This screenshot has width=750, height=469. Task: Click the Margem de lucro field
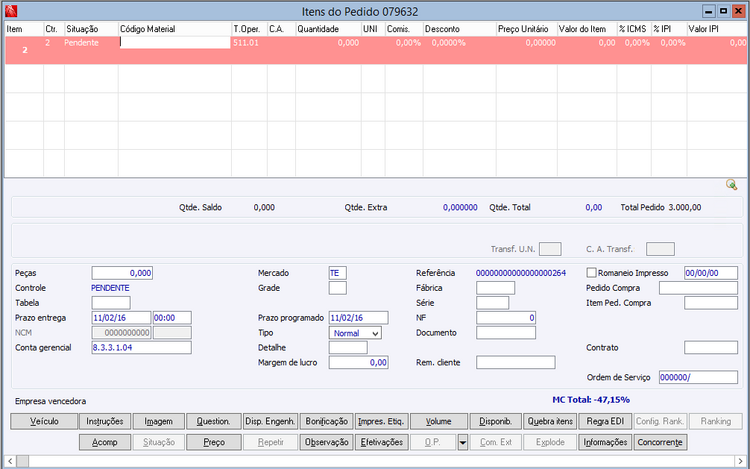click(x=358, y=362)
